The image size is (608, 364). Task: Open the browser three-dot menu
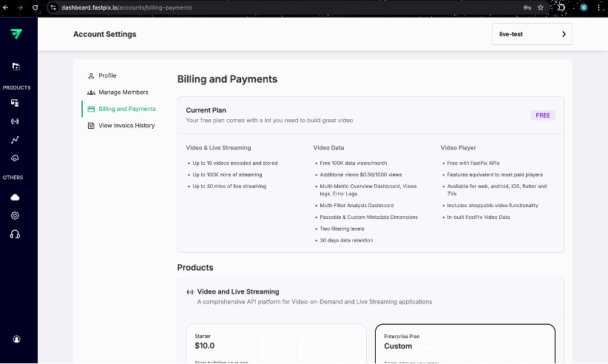click(x=599, y=7)
